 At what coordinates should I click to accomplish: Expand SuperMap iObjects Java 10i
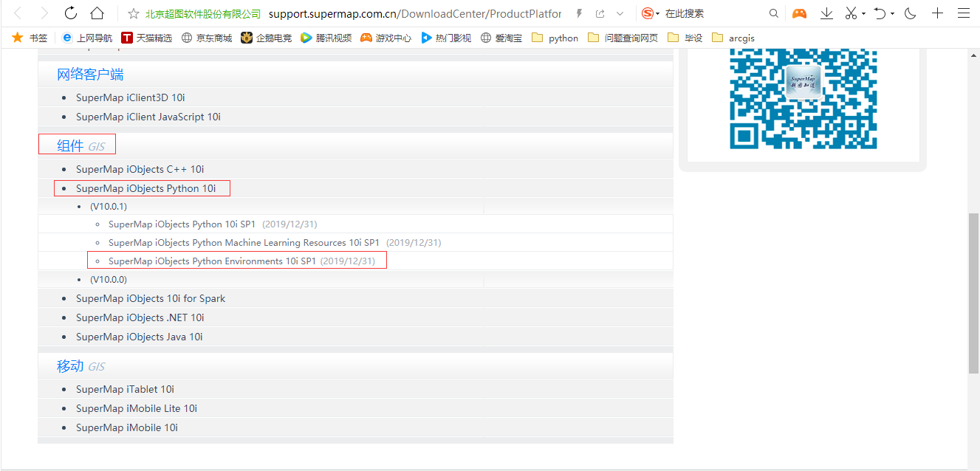click(x=139, y=337)
